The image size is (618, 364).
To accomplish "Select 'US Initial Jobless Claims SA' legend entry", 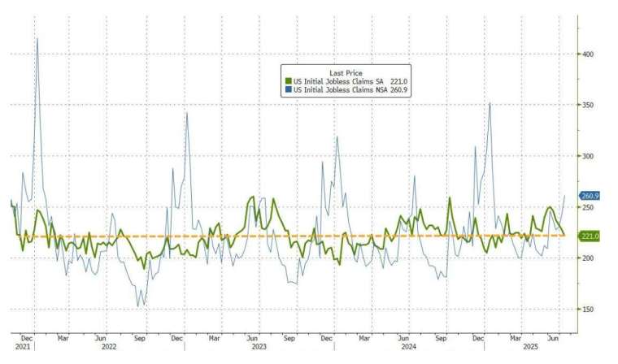I will [x=338, y=81].
